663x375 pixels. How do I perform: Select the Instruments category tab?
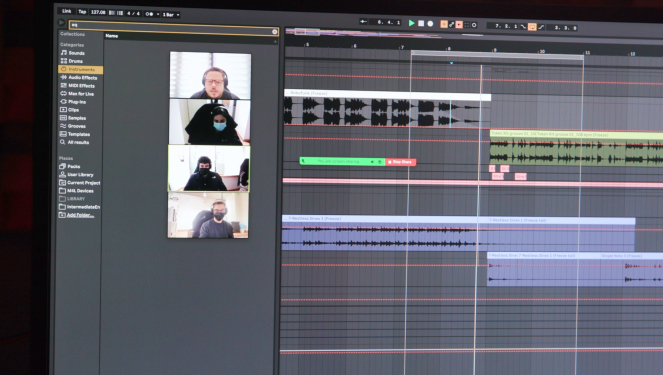coord(80,69)
